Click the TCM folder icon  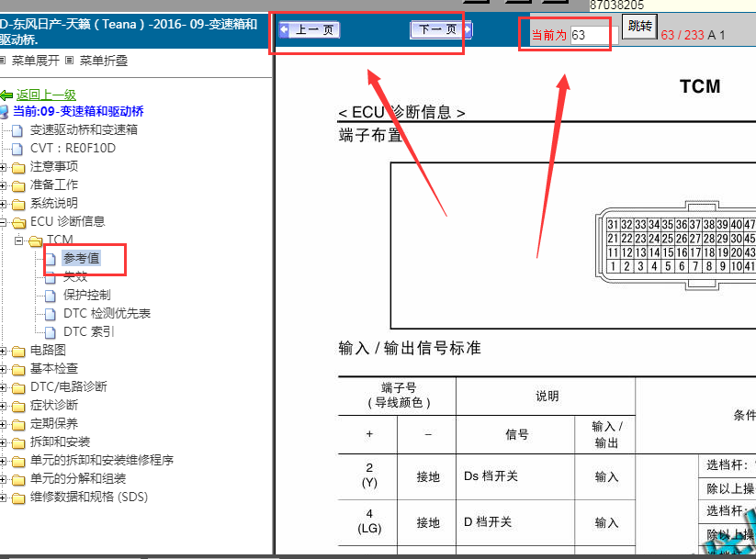pos(35,240)
